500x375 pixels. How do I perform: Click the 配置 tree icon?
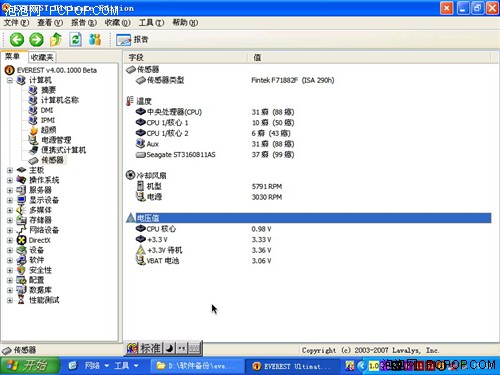(x=21, y=280)
